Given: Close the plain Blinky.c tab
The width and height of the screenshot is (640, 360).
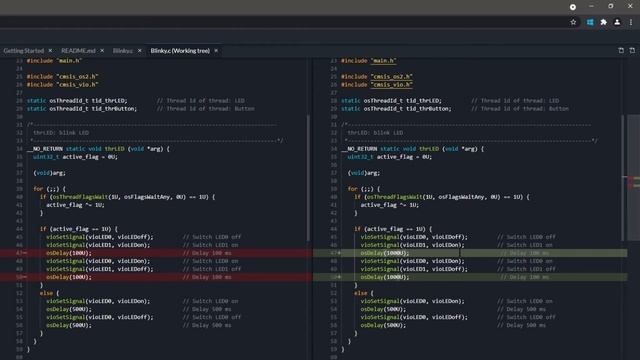Looking at the screenshot, I should (x=140, y=51).
